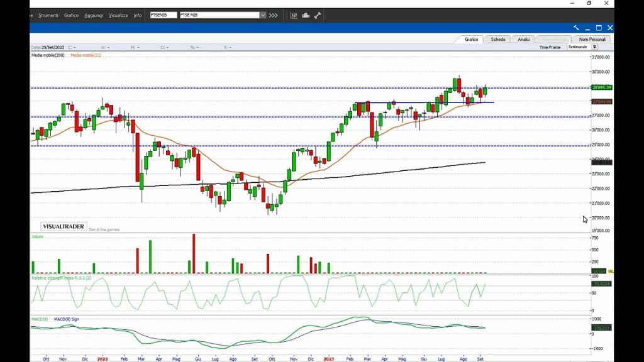Minimize the inner chart panel
This screenshot has height=362, width=644.
[x=587, y=28]
